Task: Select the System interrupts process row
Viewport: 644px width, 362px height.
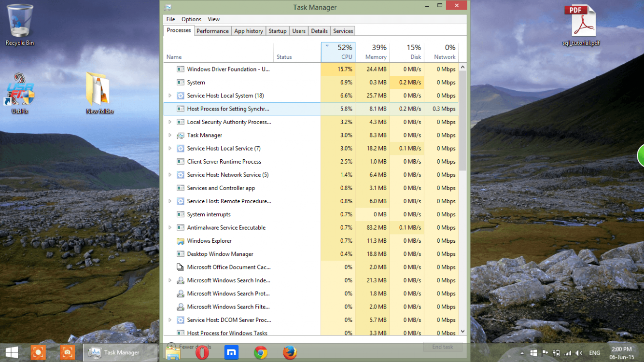Action: point(311,214)
